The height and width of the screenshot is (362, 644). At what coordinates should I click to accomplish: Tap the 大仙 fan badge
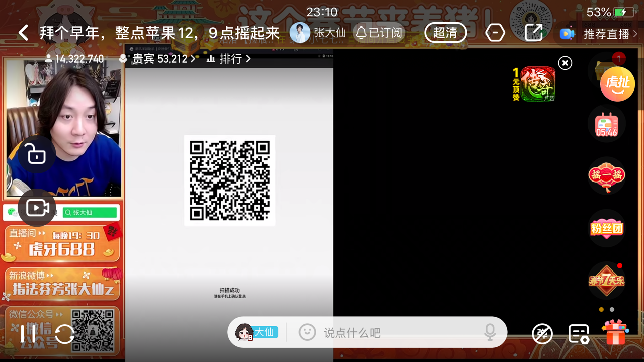point(257,332)
